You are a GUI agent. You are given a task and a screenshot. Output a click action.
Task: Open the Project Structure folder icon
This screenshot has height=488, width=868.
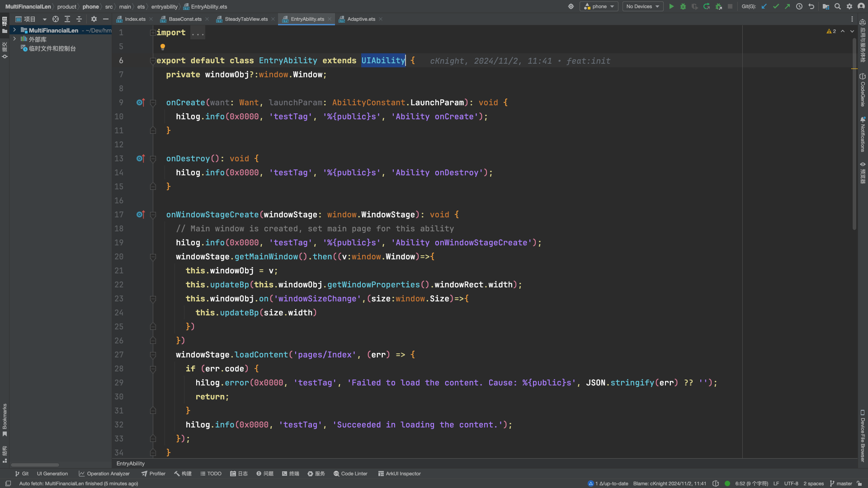coord(826,6)
